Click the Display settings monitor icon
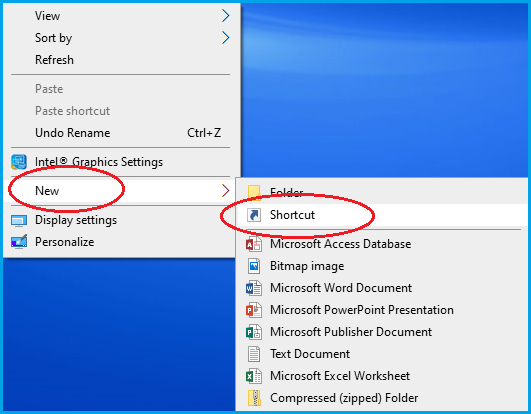 [x=19, y=220]
